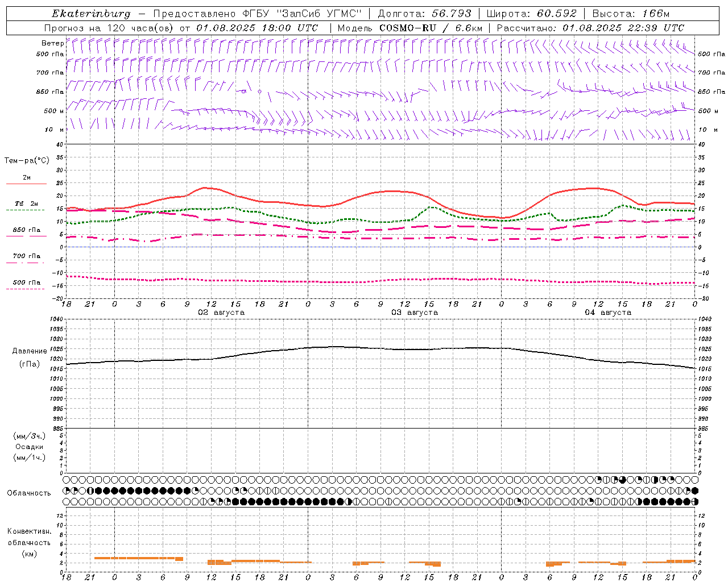Select the '500 гПа' temperature legend entry
The image size is (728, 582).
coord(27,282)
